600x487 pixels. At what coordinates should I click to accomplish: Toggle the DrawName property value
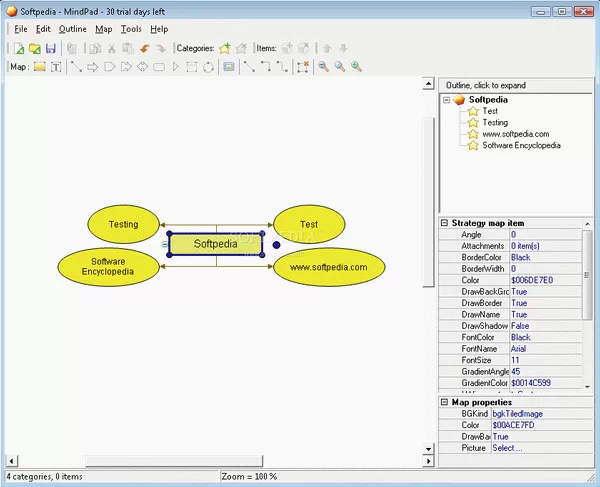pos(519,314)
